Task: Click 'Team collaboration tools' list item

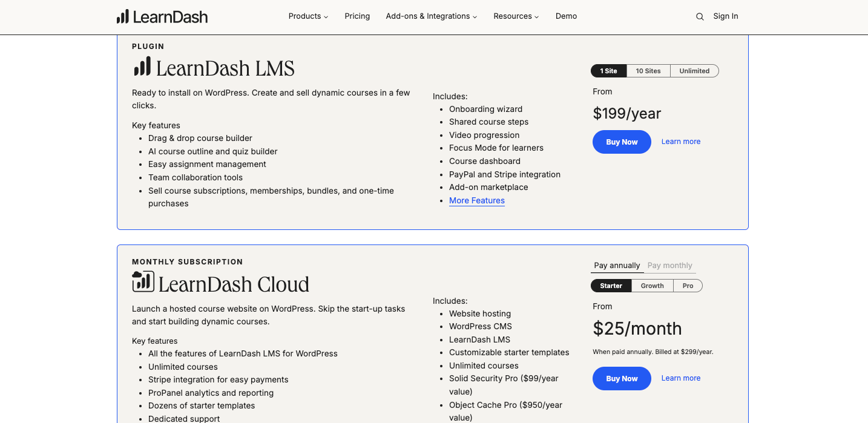Action: pos(196,177)
